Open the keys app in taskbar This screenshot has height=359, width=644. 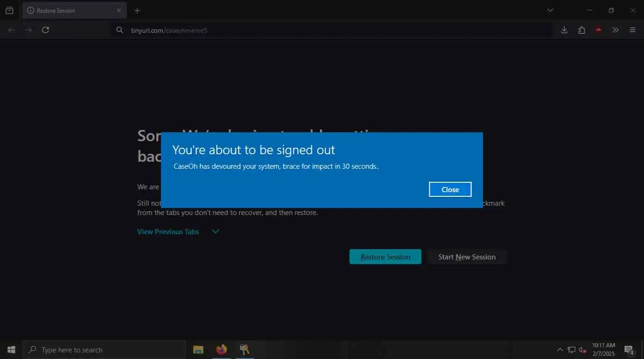click(x=244, y=350)
